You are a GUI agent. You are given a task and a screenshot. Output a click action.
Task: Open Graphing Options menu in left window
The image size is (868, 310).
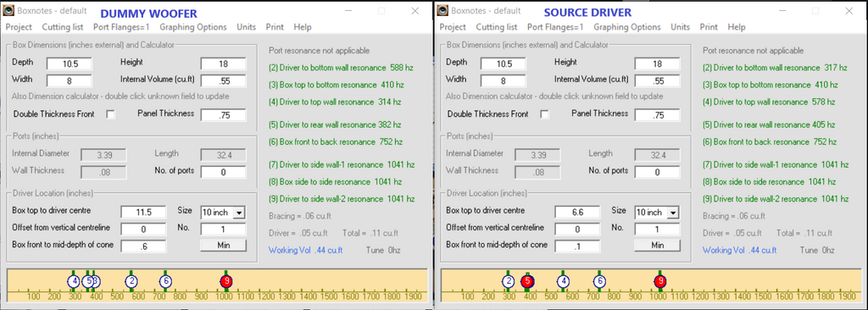[x=193, y=26]
